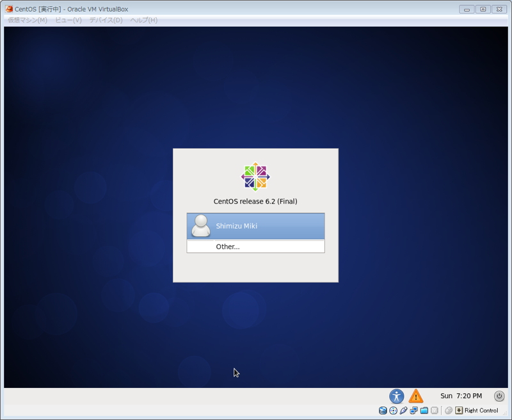This screenshot has height=420, width=512.
Task: Open the power shutdown button
Action: pyautogui.click(x=499, y=396)
